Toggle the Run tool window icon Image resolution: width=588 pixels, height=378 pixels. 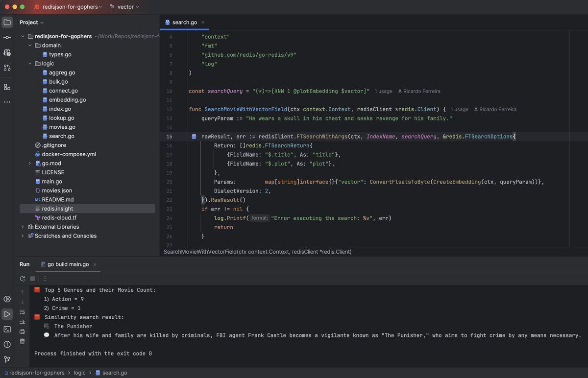click(x=7, y=314)
